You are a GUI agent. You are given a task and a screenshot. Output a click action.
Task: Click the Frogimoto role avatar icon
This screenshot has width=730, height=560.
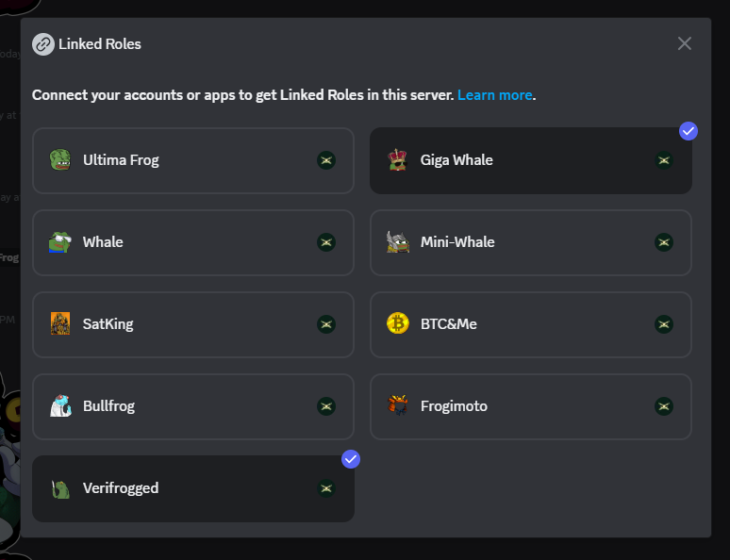coord(397,406)
